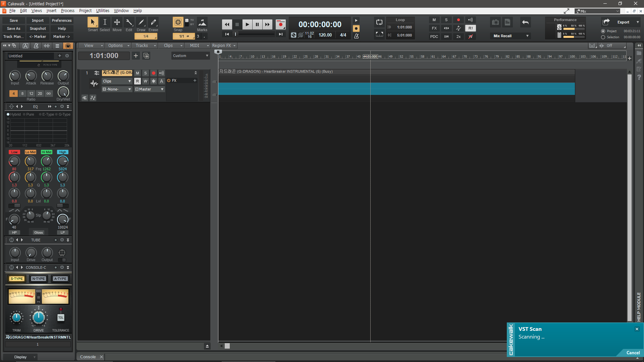Mute track 1
Screen dimensions: 644x362
[x=138, y=73]
